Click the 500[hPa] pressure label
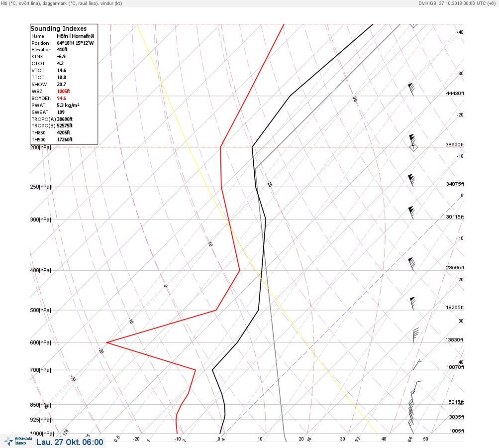499x448 pixels. coord(40,311)
